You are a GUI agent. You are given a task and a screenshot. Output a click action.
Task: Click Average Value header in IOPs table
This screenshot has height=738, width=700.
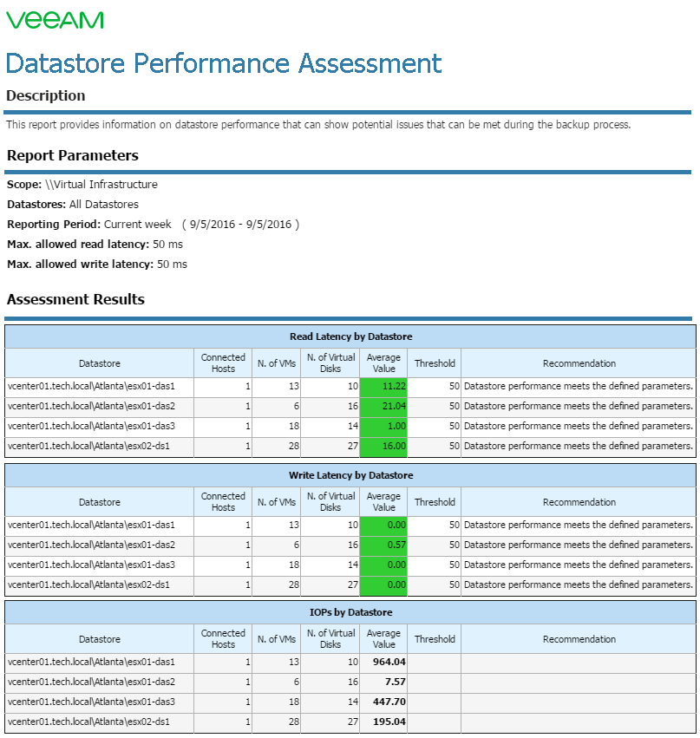[x=383, y=638]
